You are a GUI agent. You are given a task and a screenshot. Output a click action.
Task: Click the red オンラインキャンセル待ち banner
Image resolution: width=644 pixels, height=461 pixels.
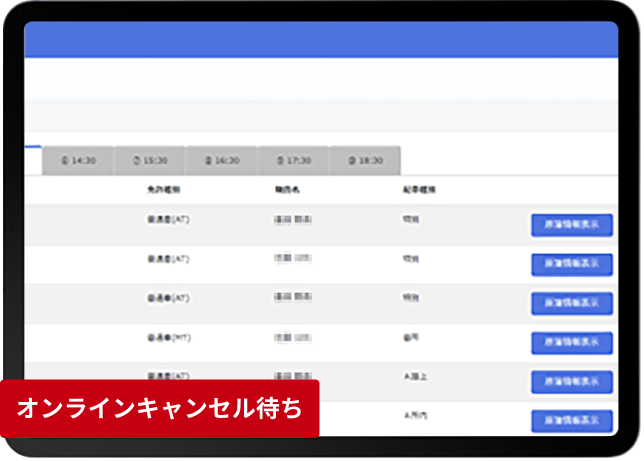[160, 409]
